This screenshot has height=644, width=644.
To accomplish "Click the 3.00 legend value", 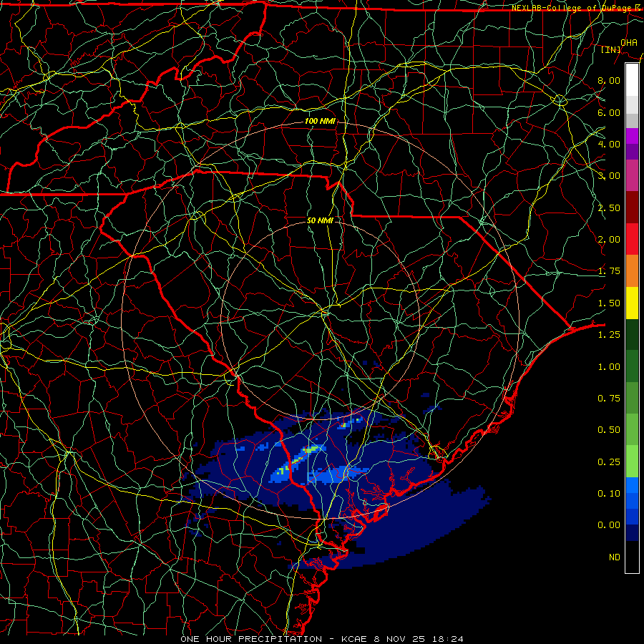I will pos(609,176).
